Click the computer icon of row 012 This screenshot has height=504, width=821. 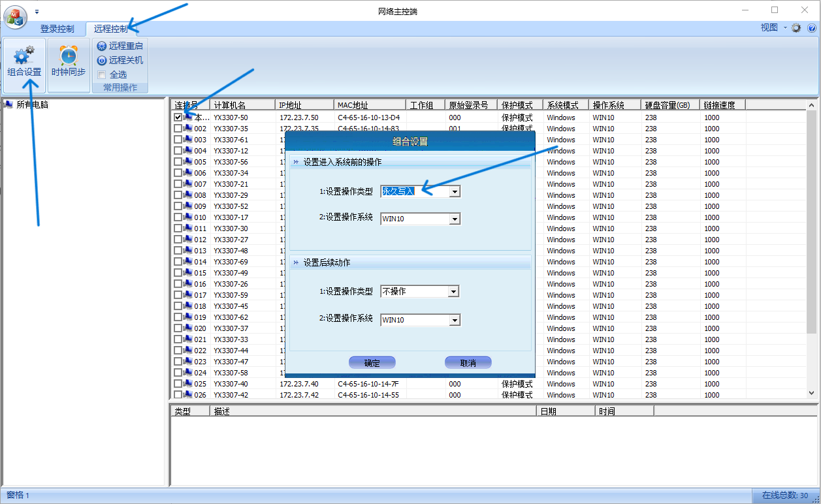188,240
